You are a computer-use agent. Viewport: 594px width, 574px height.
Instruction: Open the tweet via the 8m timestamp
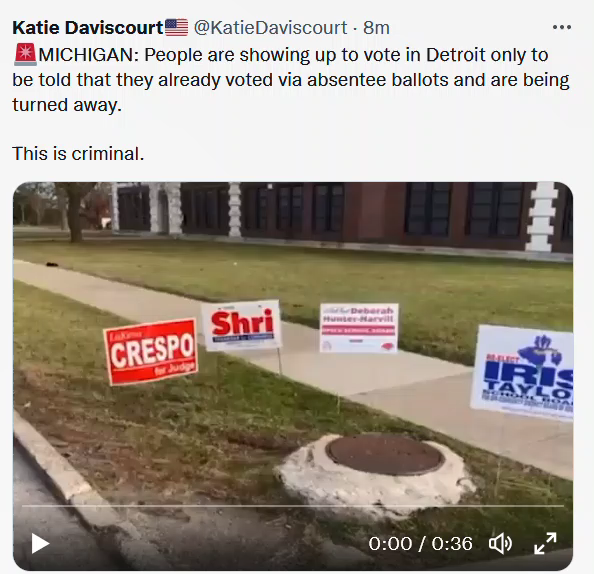click(x=376, y=28)
